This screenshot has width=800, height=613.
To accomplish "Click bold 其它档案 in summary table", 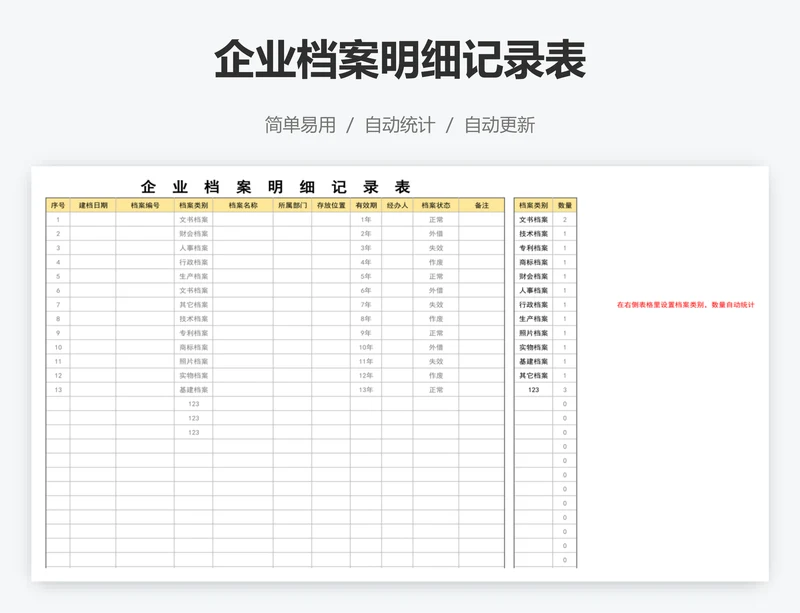I will click(533, 376).
